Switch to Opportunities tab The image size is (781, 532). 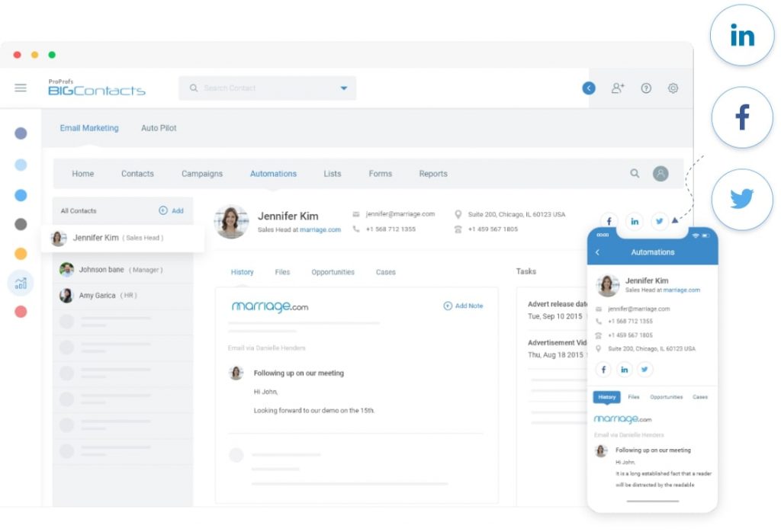333,272
